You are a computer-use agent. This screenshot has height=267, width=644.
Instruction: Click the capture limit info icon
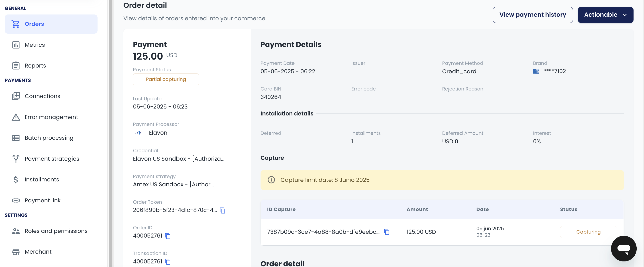pos(271,180)
